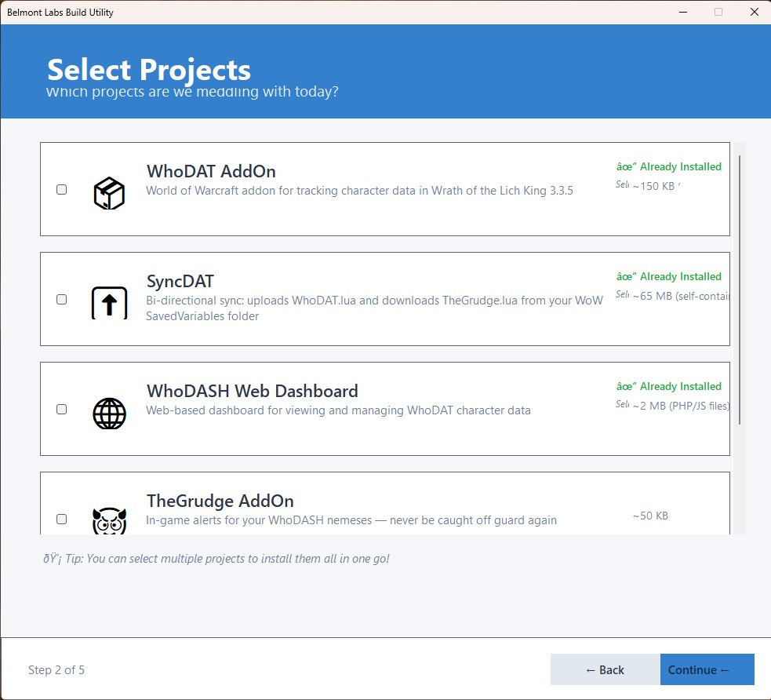Click the WhoDAT AddOn package box icon
Viewport: 771px width, 700px height.
pos(109,192)
